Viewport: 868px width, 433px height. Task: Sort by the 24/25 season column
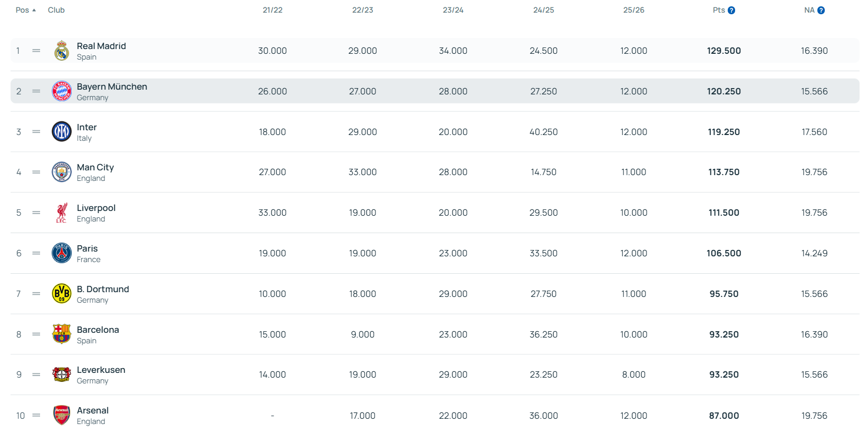(x=543, y=10)
